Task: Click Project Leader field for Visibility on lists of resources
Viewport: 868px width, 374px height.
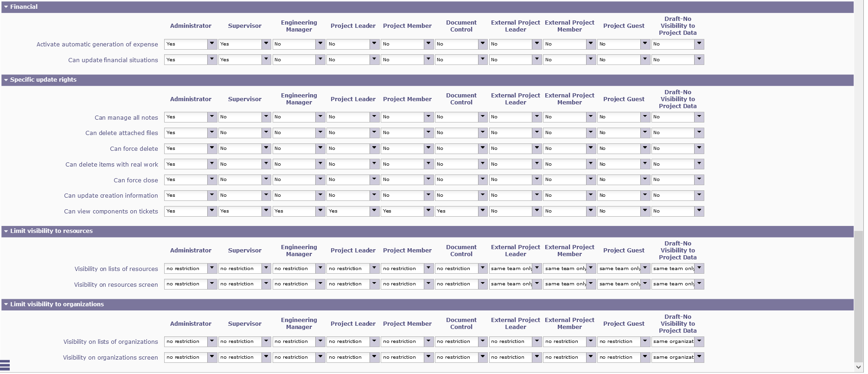Action: click(348, 269)
